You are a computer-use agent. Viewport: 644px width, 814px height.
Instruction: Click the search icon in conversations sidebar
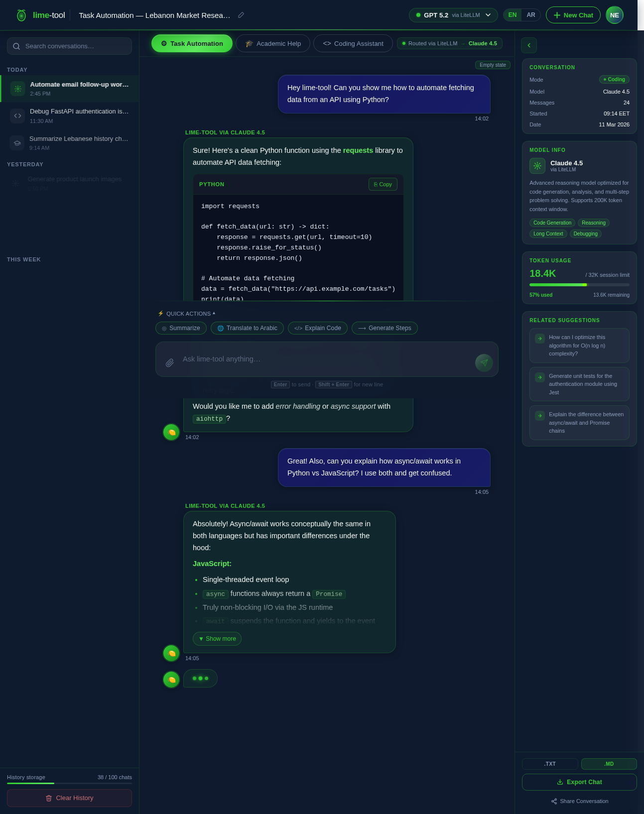16,46
